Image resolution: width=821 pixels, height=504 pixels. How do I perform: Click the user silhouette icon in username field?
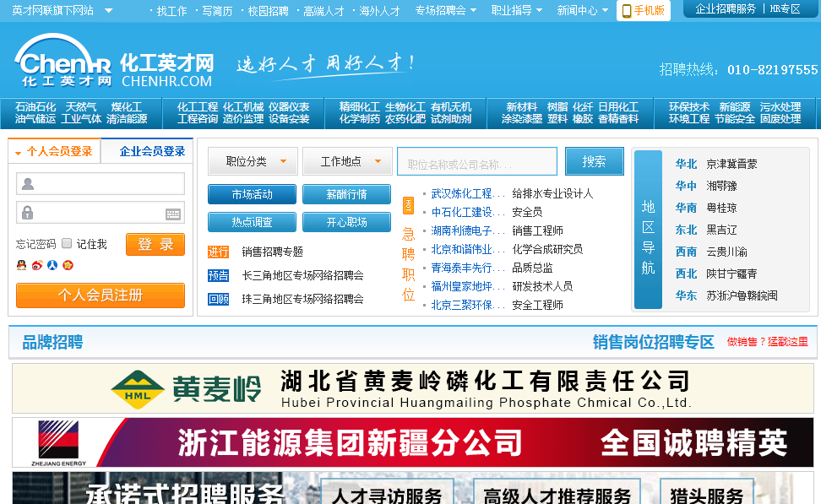[28, 184]
